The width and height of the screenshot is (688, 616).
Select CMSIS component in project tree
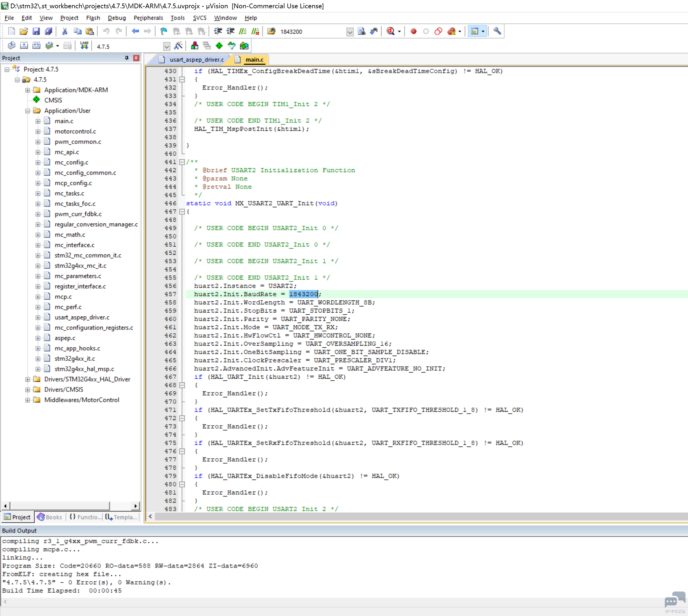click(x=53, y=100)
